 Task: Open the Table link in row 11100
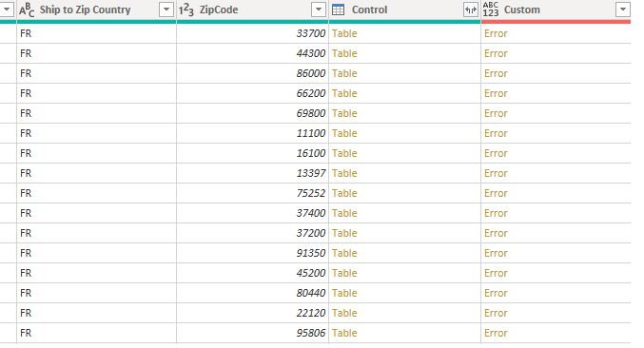coord(344,133)
